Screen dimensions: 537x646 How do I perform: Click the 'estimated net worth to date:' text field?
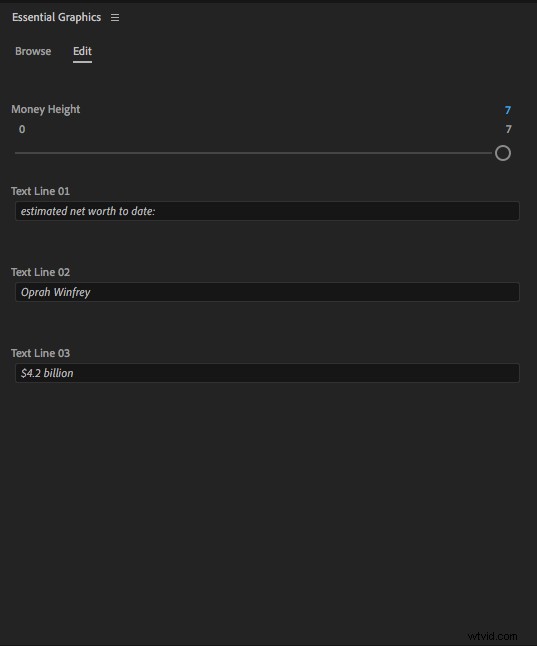click(x=267, y=211)
